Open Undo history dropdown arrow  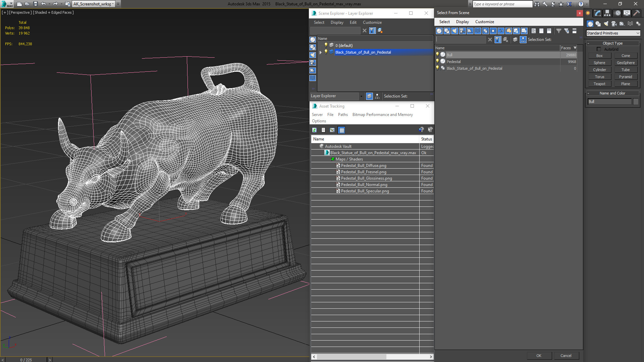pyautogui.click(x=49, y=4)
